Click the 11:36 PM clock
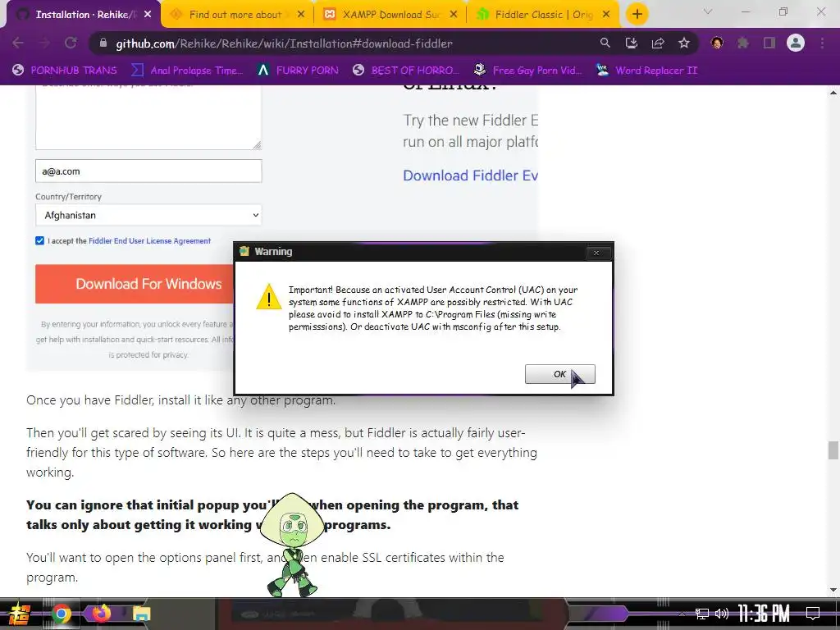This screenshot has width=840, height=630. (764, 614)
